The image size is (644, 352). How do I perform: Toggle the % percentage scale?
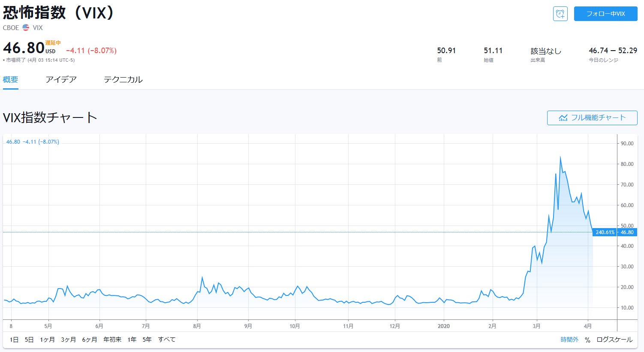coord(587,340)
